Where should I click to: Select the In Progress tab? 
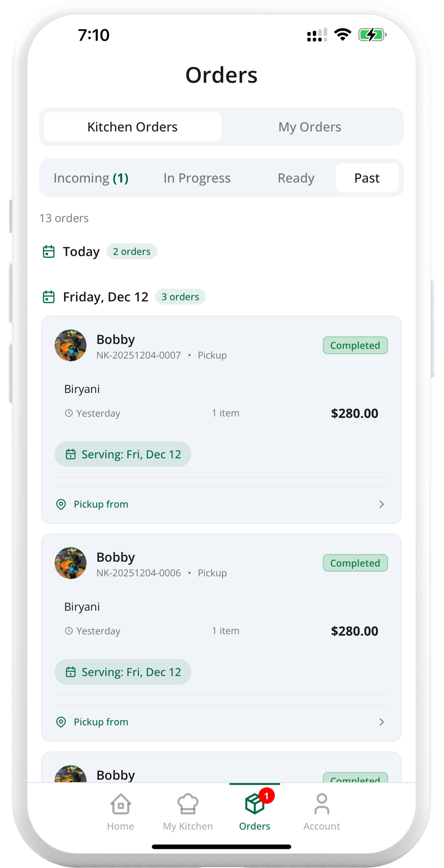[197, 178]
